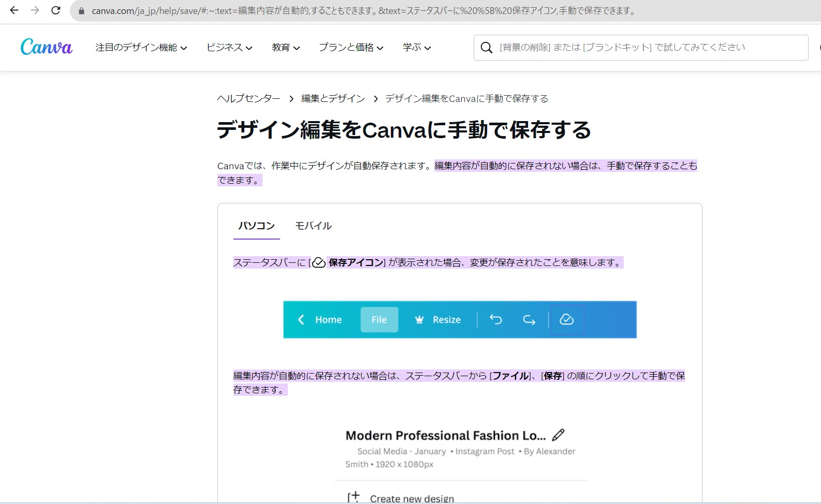Reload the page with the refresh icon
Image resolution: width=821 pixels, height=504 pixels.
(56, 10)
